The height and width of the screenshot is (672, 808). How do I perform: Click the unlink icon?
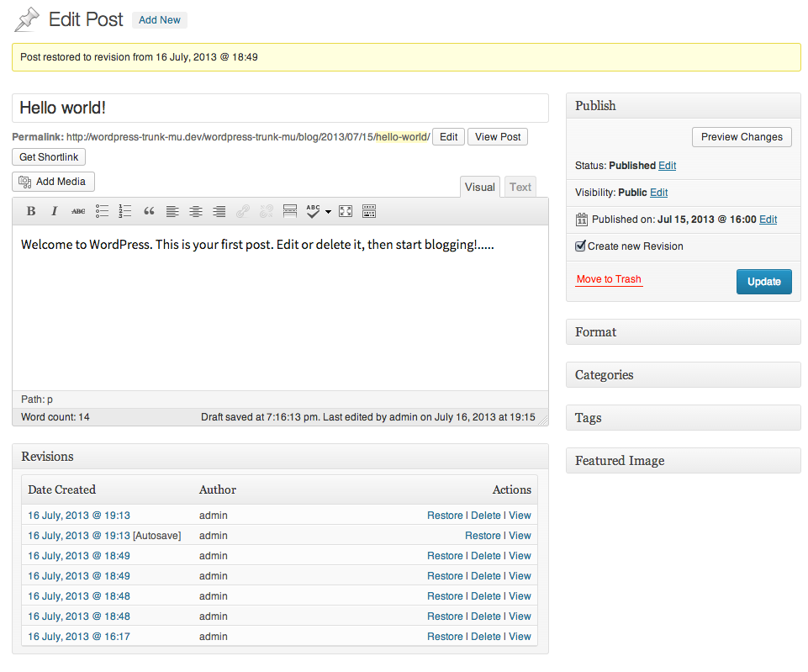pyautogui.click(x=267, y=211)
